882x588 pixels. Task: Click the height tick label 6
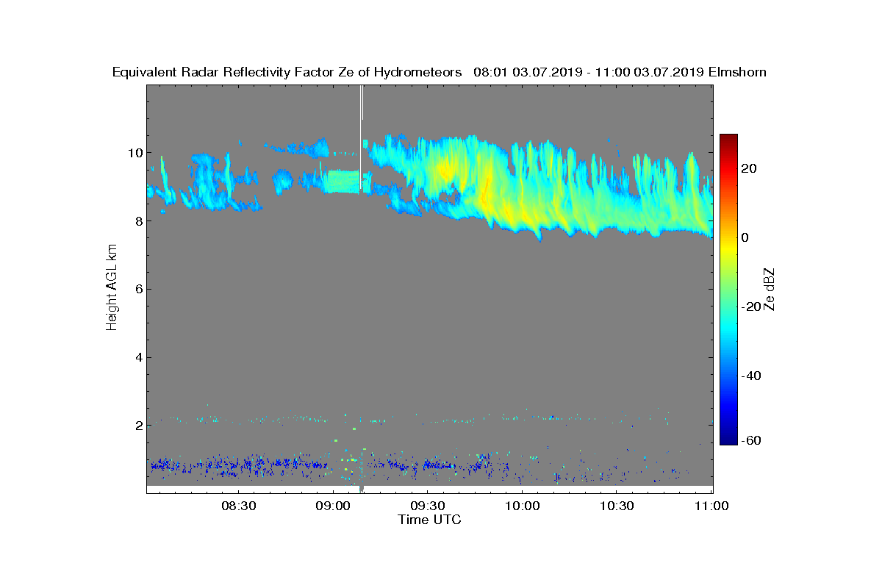click(x=137, y=290)
